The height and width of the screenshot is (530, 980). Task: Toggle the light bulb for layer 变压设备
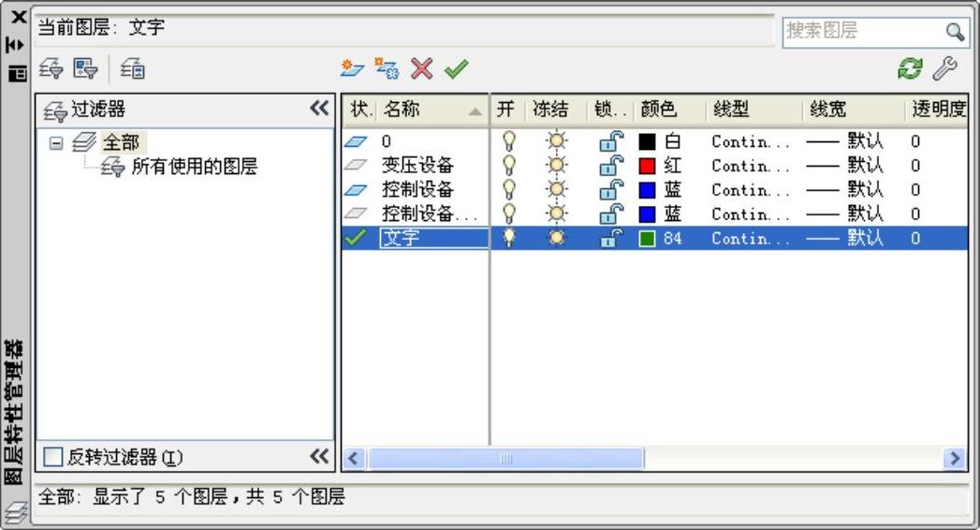point(509,166)
